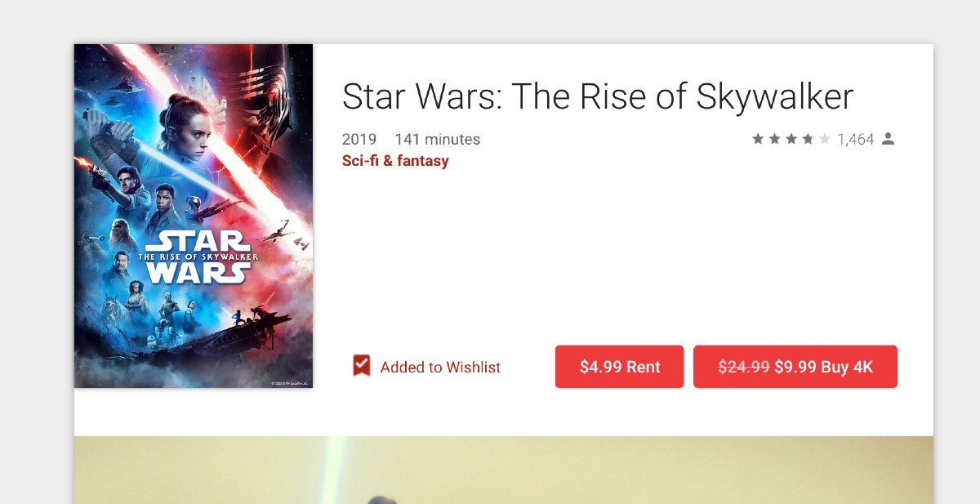Click the Star Wars: The Rise of Skywalker title

(597, 96)
